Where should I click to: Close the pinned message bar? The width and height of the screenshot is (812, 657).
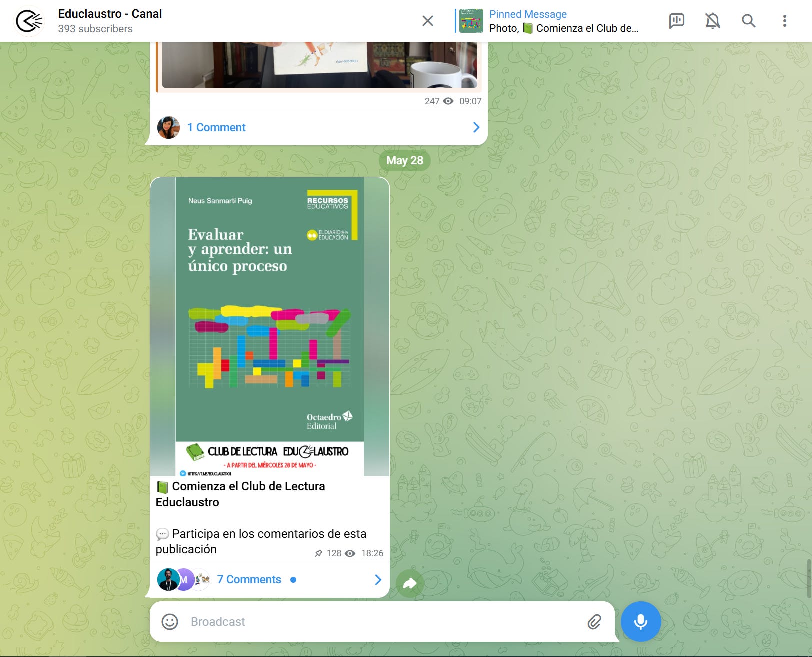coord(428,21)
